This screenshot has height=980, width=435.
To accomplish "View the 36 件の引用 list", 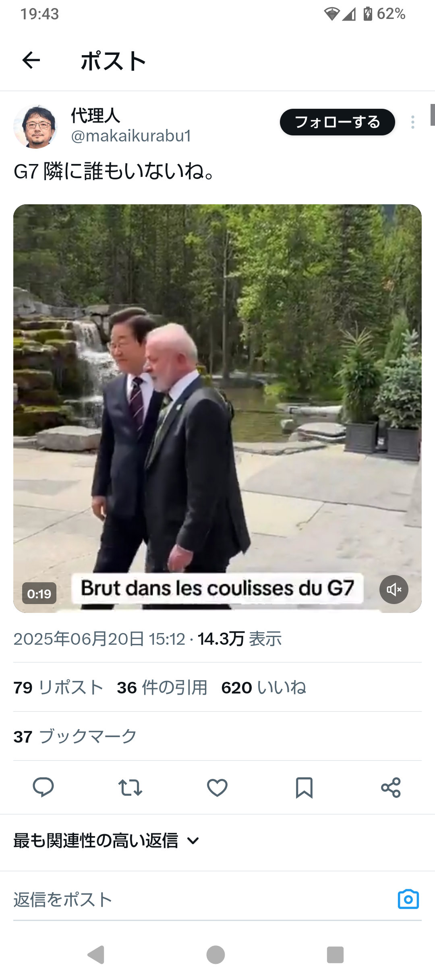I will coord(162,687).
